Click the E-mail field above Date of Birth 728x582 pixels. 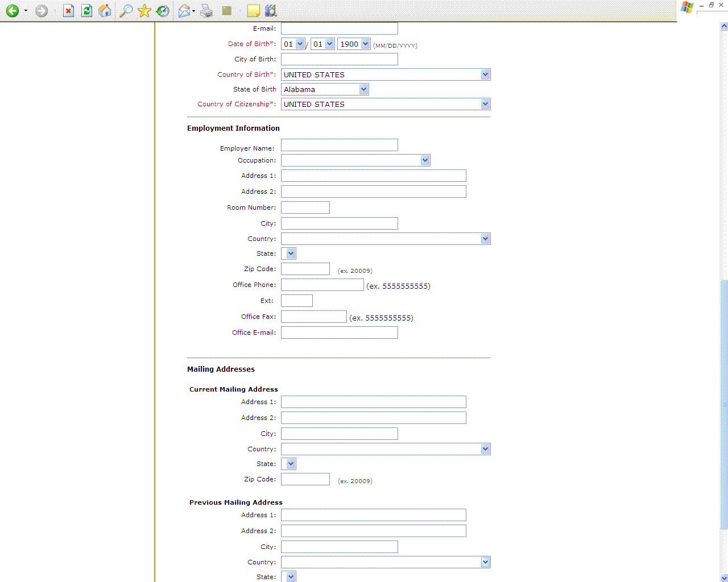click(x=340, y=28)
